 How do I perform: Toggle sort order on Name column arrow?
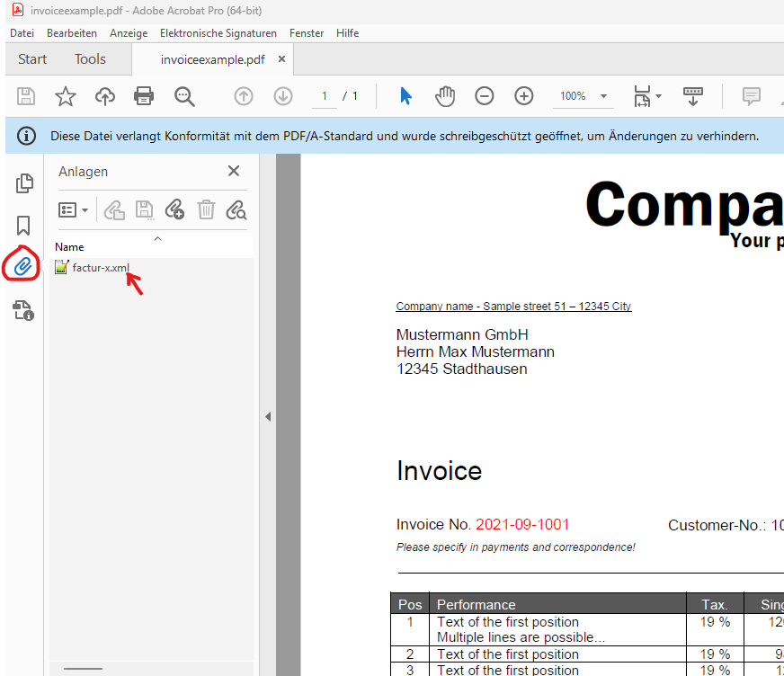pyautogui.click(x=158, y=239)
